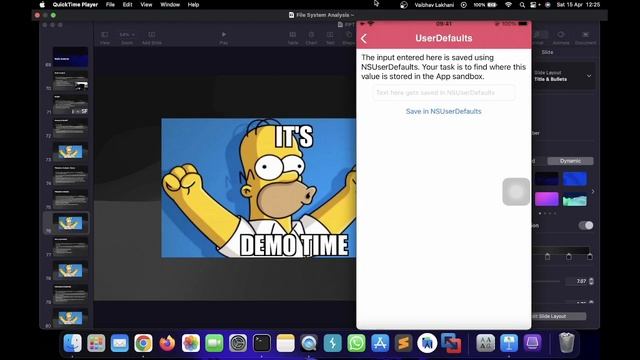The width and height of the screenshot is (640, 360).
Task: Open Font Book from the Dock
Action: click(485, 343)
